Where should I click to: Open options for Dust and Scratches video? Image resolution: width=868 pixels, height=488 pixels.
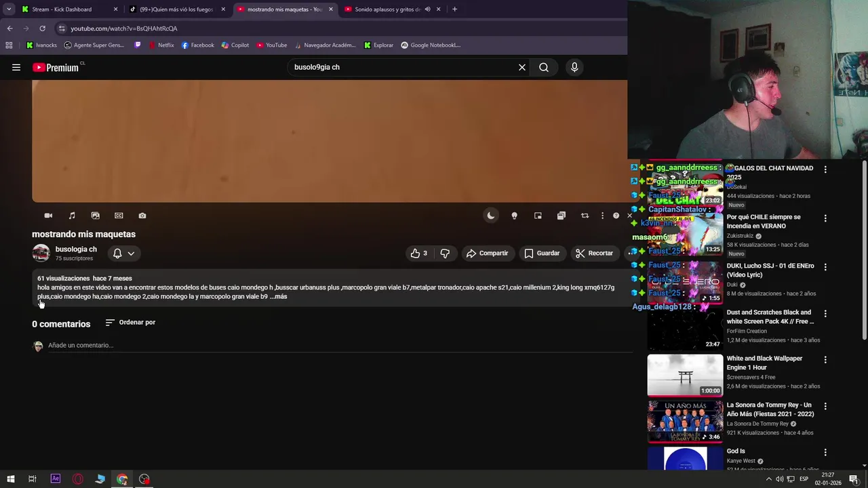tap(825, 314)
